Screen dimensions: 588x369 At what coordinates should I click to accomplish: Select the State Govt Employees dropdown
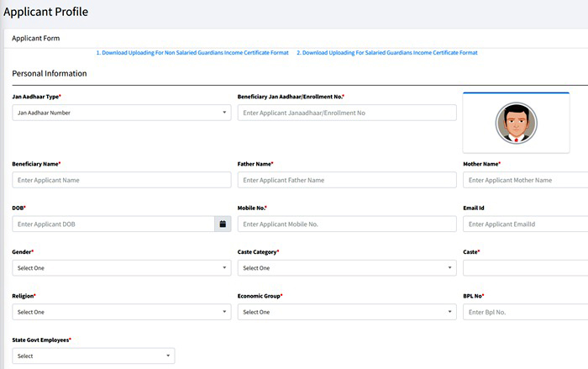(93, 356)
